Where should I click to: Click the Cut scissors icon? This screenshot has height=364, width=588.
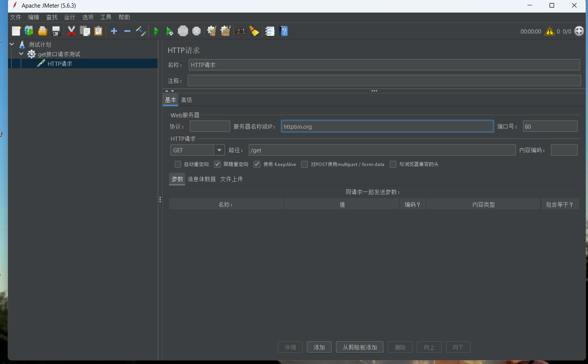coord(71,31)
